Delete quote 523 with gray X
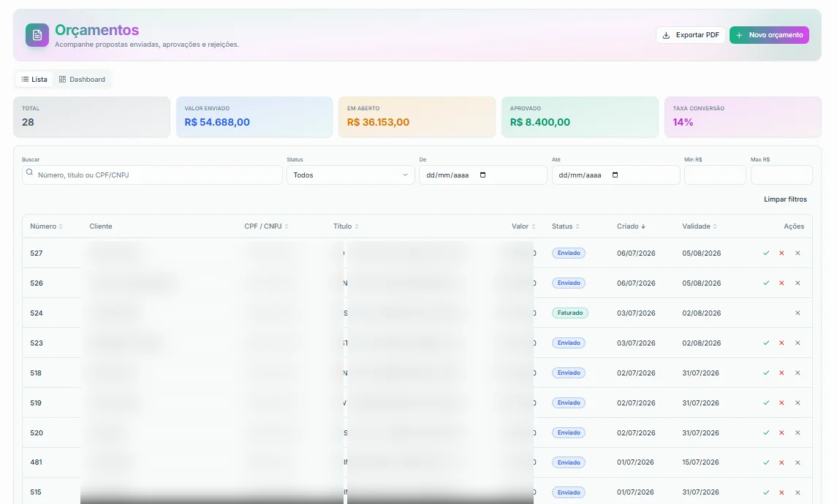The width and height of the screenshot is (837, 504). pos(798,343)
